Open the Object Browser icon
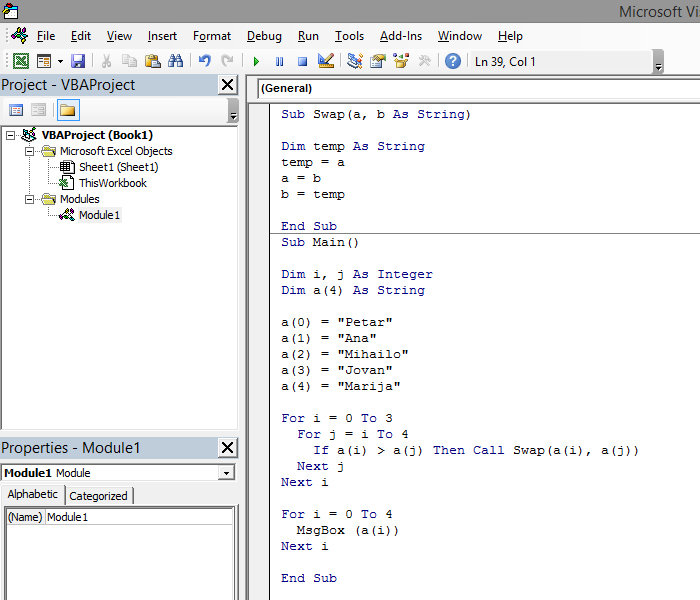The height and width of the screenshot is (600, 700). pyautogui.click(x=401, y=61)
